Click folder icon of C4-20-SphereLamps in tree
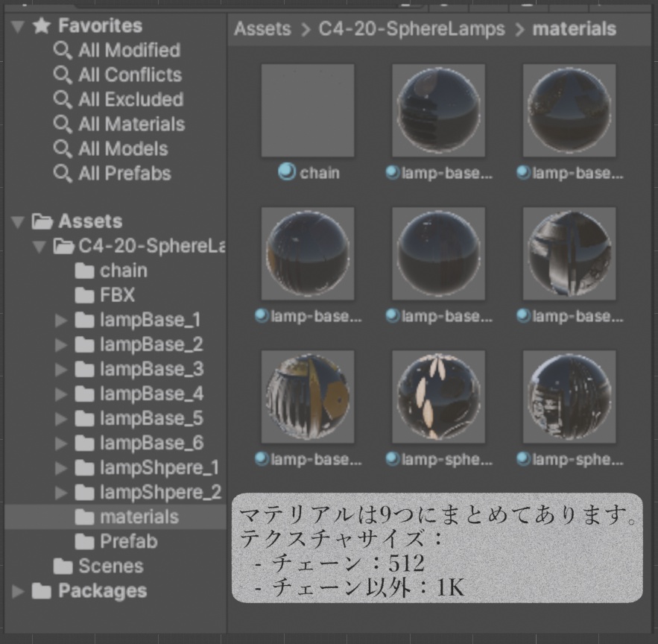Image resolution: width=658 pixels, height=644 pixels. pyautogui.click(x=64, y=246)
